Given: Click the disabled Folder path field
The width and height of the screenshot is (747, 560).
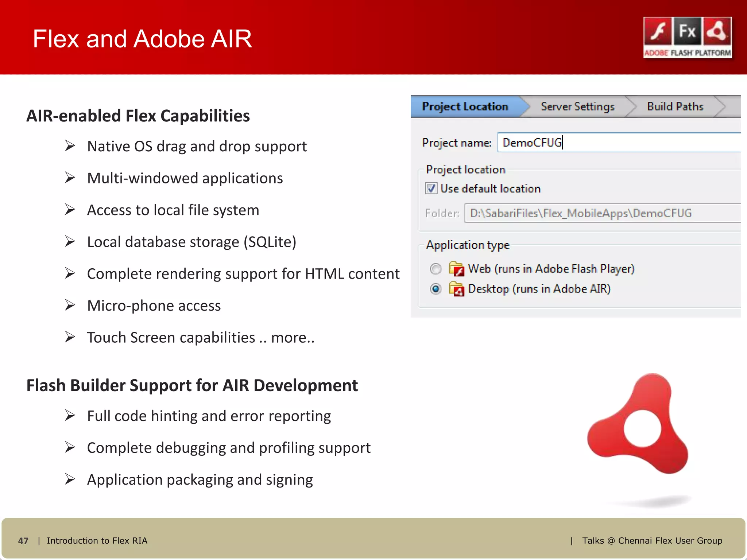Looking at the screenshot, I should pos(602,213).
